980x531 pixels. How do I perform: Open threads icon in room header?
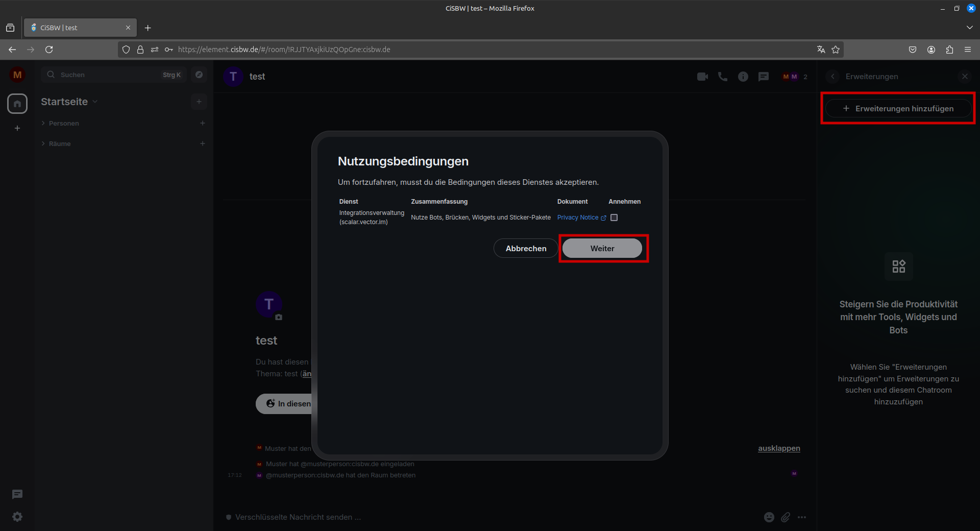point(764,77)
